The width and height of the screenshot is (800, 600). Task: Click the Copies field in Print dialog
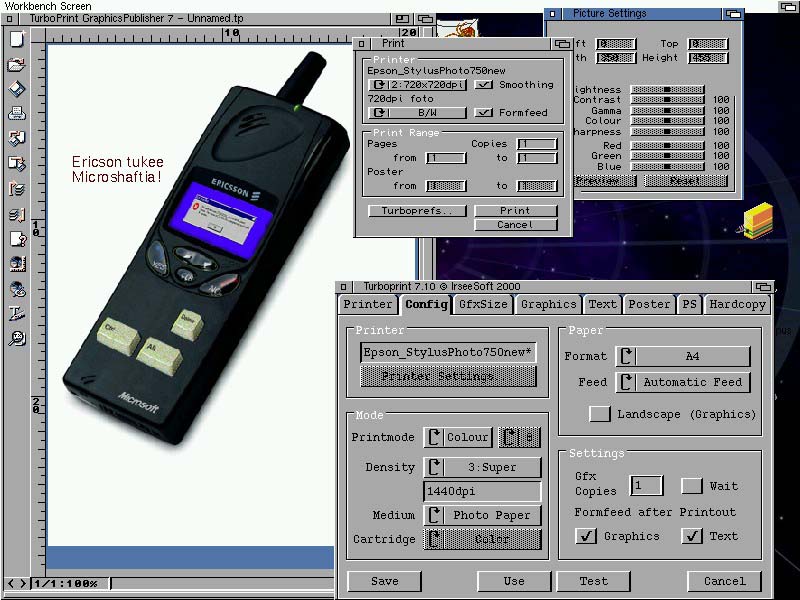537,144
